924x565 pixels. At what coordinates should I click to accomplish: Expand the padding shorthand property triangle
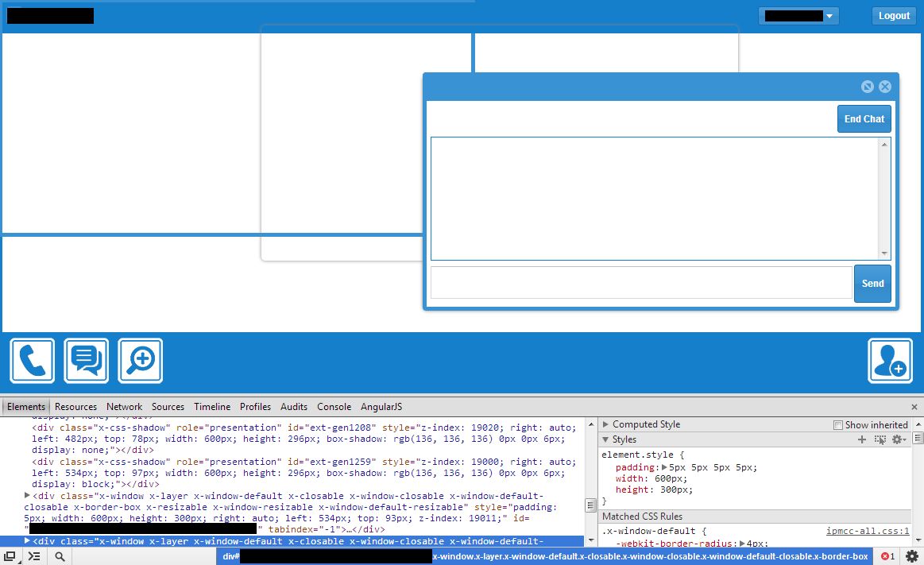pyautogui.click(x=664, y=467)
